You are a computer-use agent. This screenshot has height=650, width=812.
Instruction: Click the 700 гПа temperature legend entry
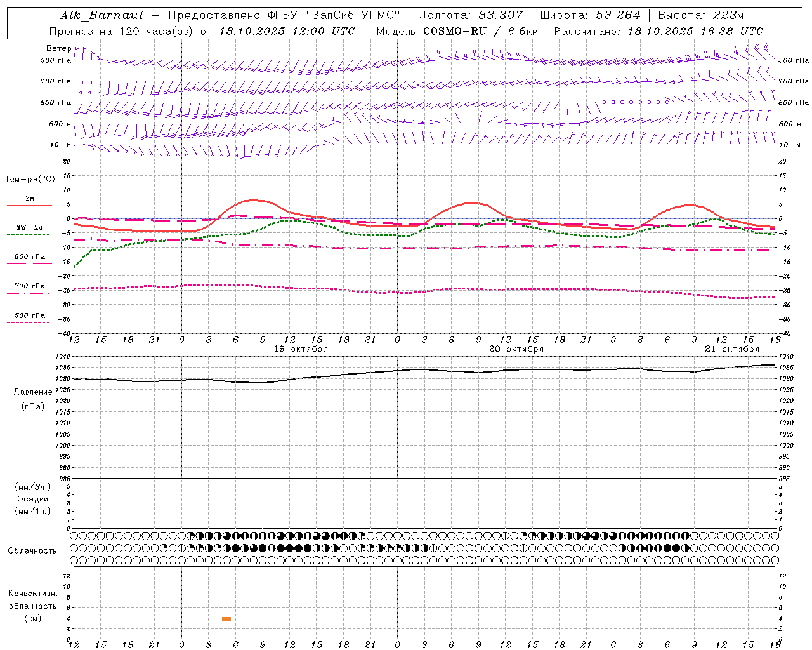coord(29,288)
